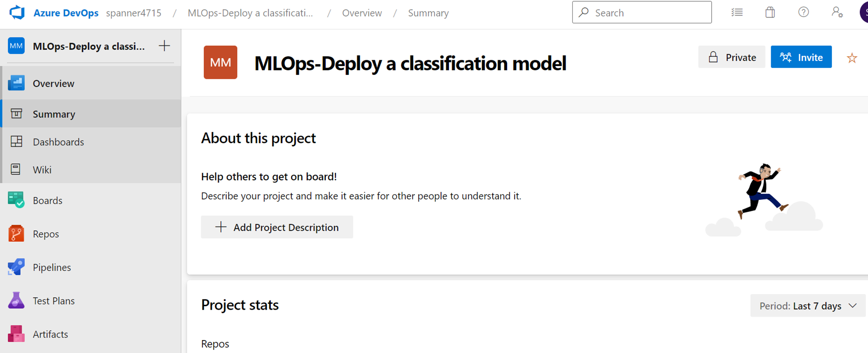Click Help others to get on board! text
This screenshot has height=353, width=868.
(269, 177)
